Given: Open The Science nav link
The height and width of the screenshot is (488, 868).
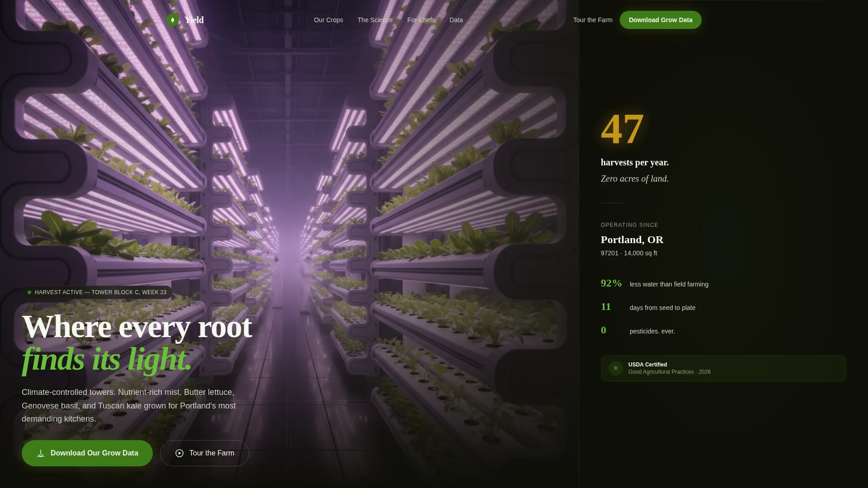Looking at the screenshot, I should (375, 20).
